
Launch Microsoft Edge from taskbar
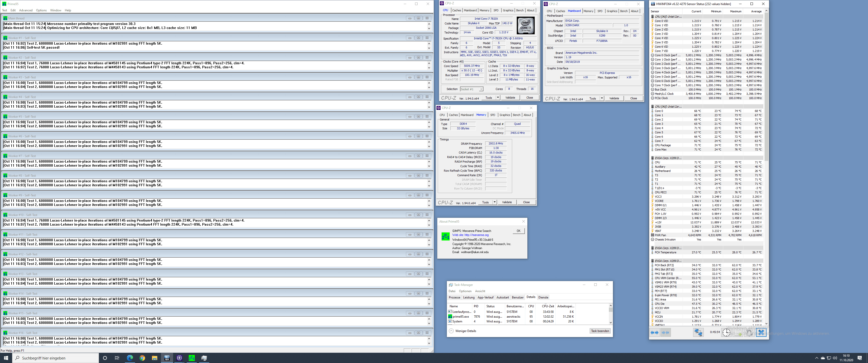(130, 358)
